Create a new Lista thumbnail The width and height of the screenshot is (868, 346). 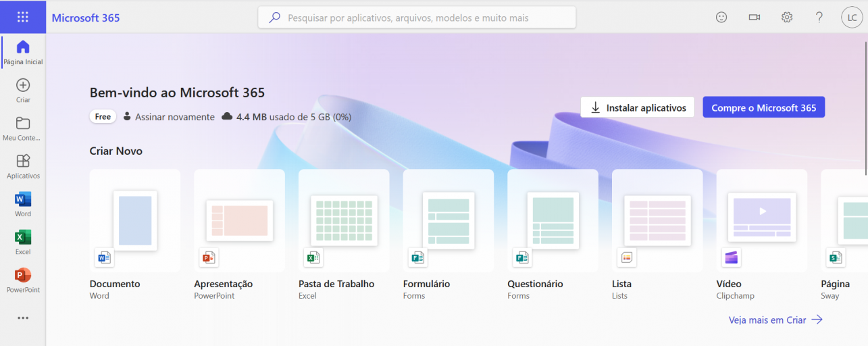pyautogui.click(x=657, y=220)
